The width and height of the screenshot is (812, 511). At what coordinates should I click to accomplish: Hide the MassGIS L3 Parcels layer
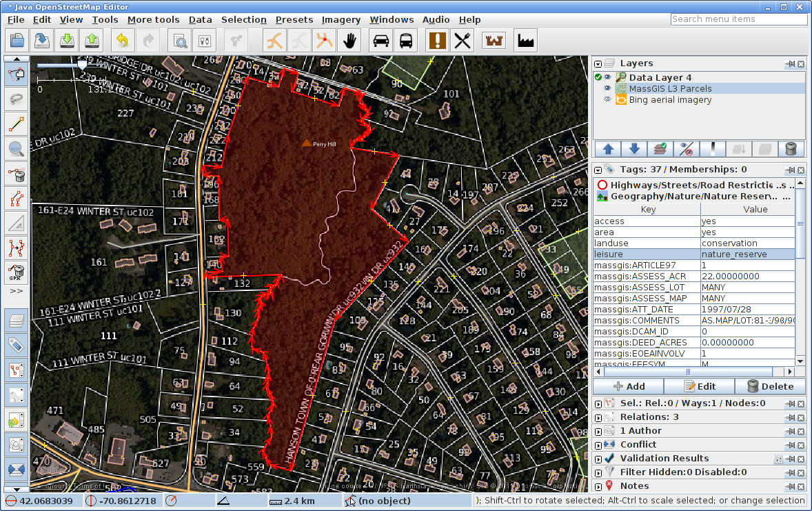(608, 88)
